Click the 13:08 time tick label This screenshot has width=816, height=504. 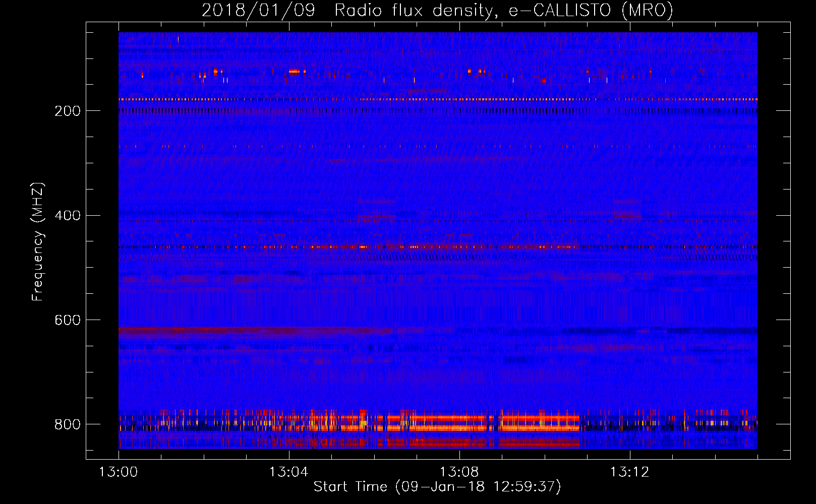tap(459, 472)
